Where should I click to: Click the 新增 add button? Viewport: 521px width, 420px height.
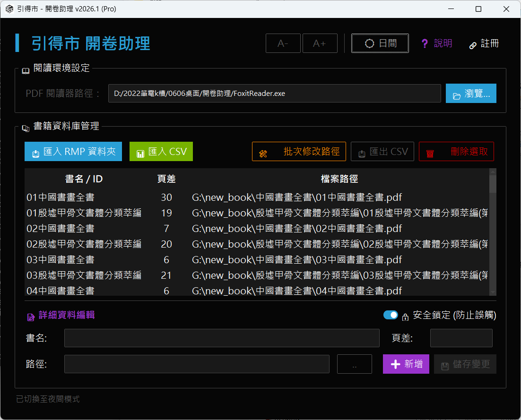(x=406, y=364)
